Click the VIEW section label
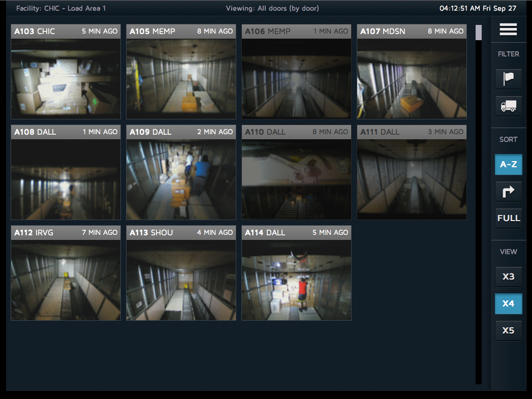Screen dimensions: 532x399 [x=508, y=252]
